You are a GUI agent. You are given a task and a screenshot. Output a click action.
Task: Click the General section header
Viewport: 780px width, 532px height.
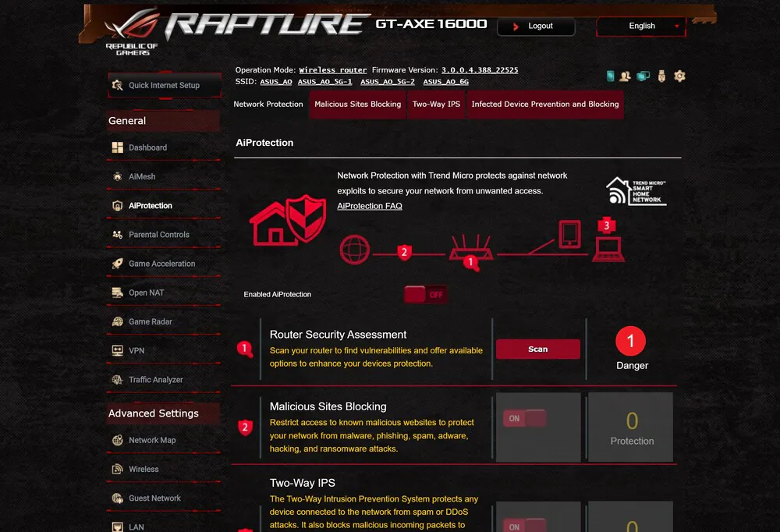point(163,121)
